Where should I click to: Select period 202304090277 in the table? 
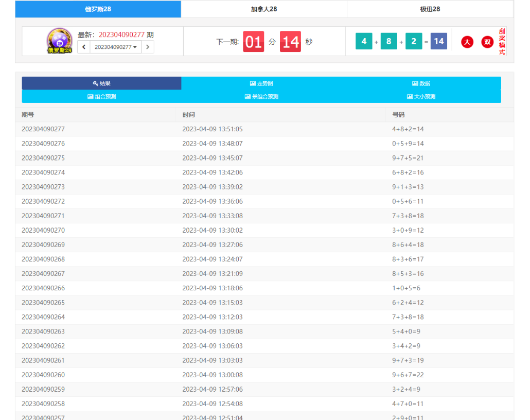[x=43, y=129]
